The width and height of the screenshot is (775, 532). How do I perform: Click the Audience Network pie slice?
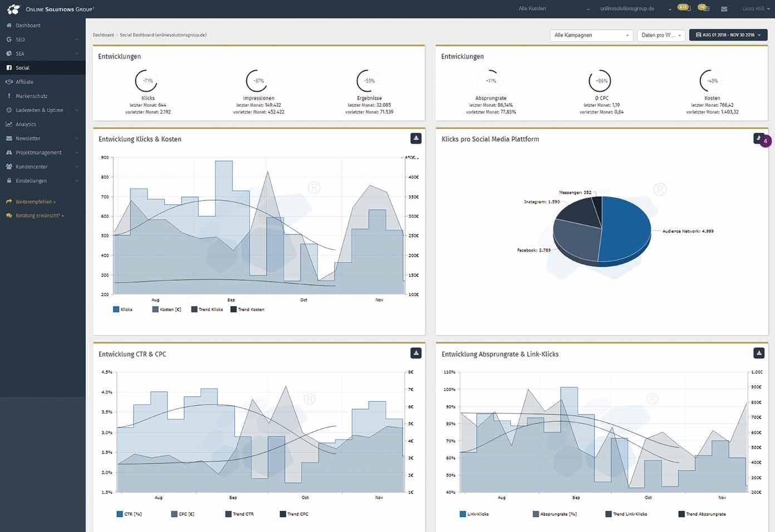pos(626,228)
